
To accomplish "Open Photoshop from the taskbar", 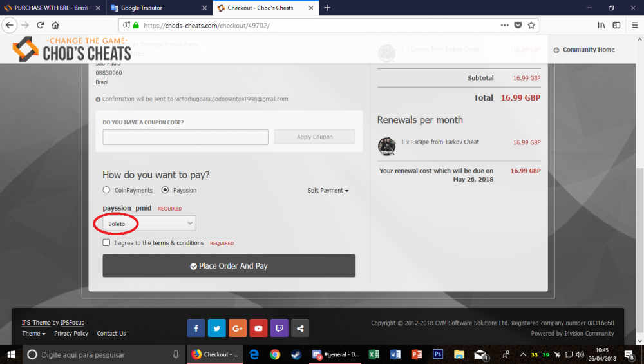I will click(x=438, y=354).
